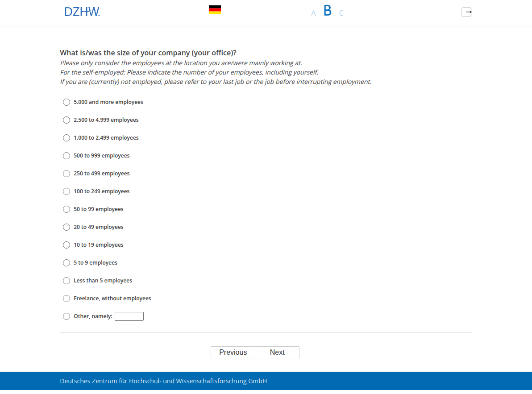Switch language via the German flag icon
Screen dimensions: 532x394
pyautogui.click(x=215, y=10)
